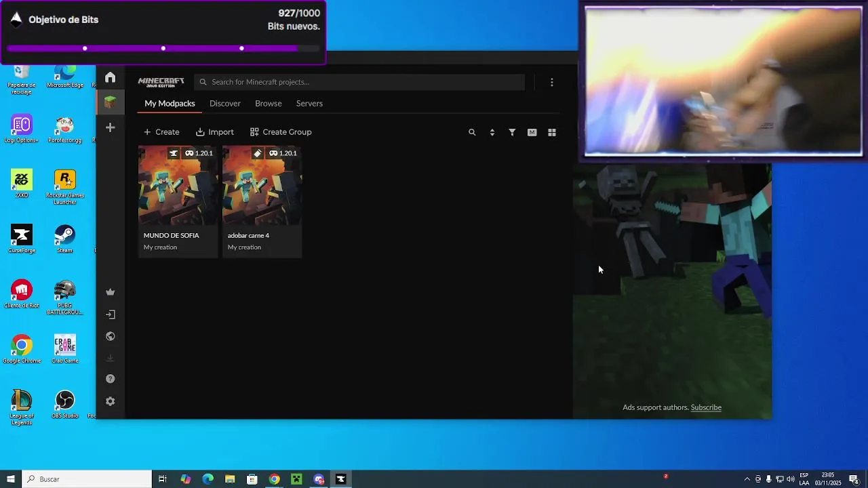The height and width of the screenshot is (488, 868).
Task: Open the help question mark icon
Action: 110,379
